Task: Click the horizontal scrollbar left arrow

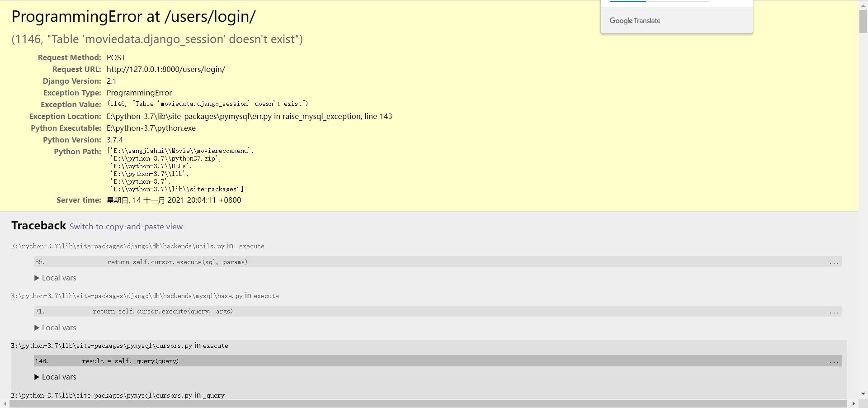Action: (4, 404)
